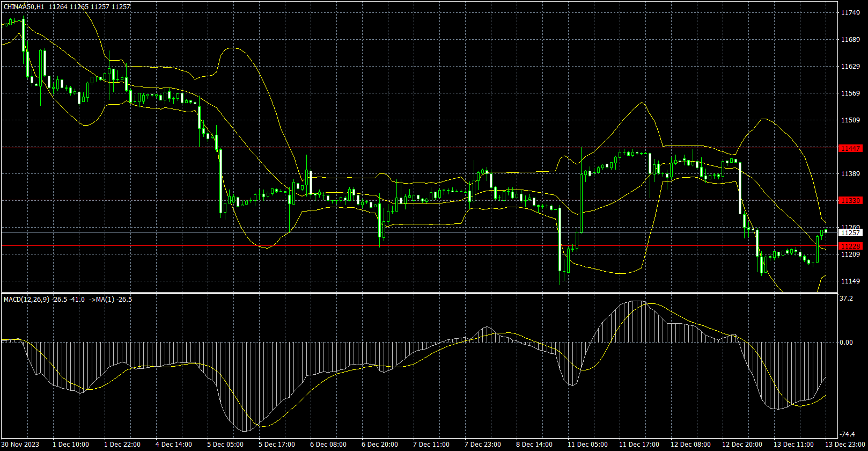Image resolution: width=868 pixels, height=451 pixels.
Task: Click the 8 Dec 14:00 time label
Action: click(534, 444)
